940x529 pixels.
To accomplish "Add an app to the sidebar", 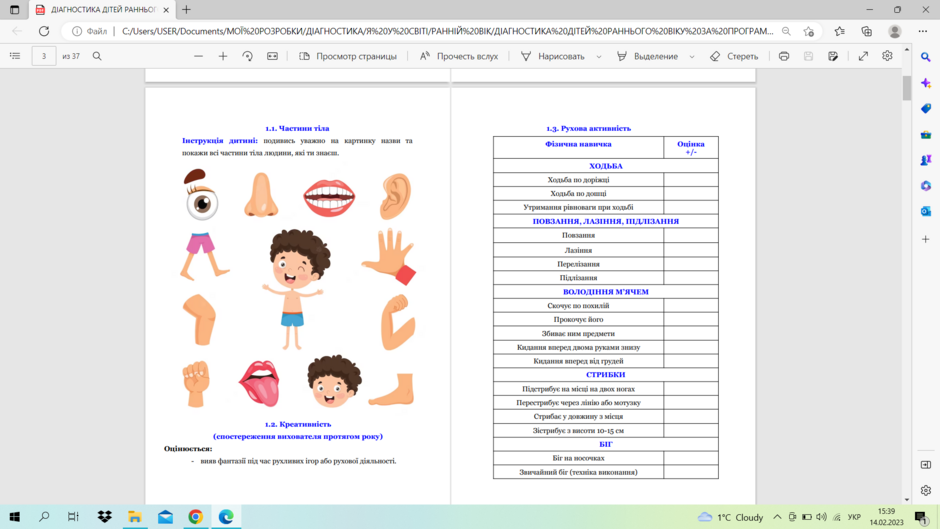I will 926,239.
